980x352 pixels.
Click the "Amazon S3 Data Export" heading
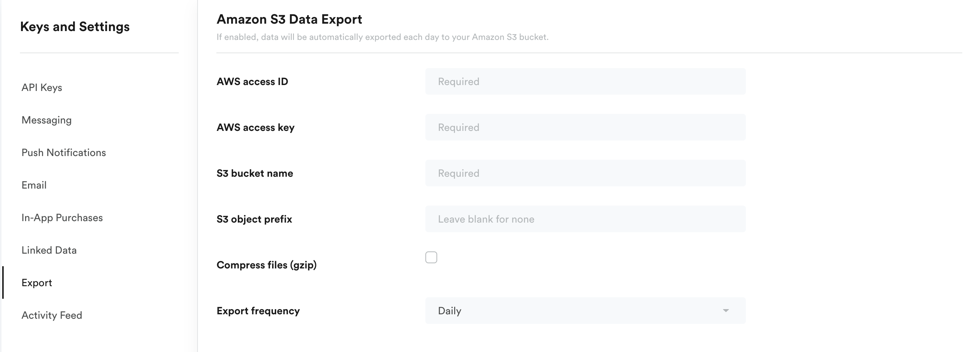pos(289,20)
